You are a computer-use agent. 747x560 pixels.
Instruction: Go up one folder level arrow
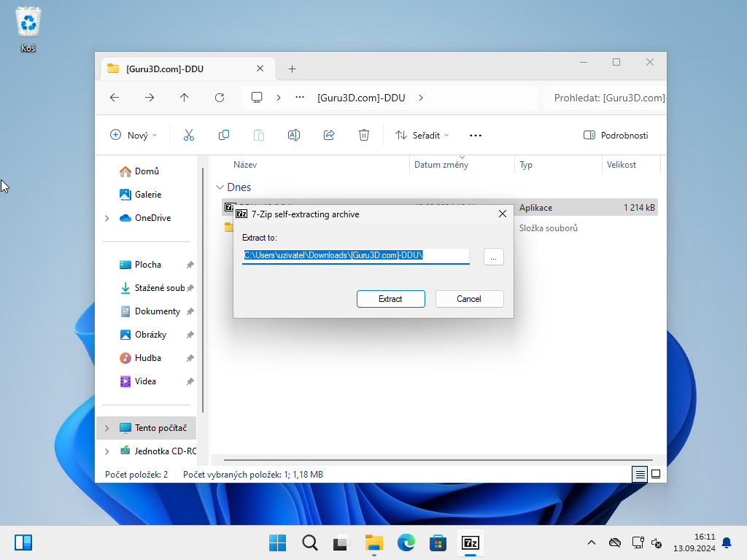pyautogui.click(x=185, y=98)
